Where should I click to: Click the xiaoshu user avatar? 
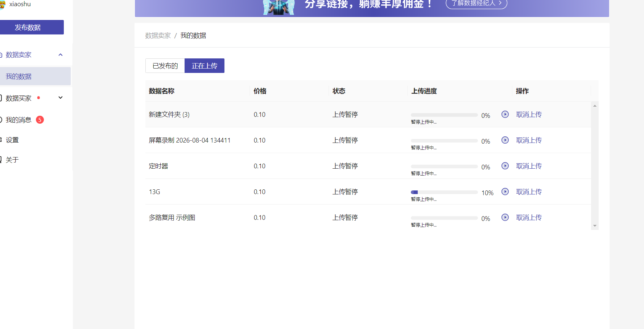(3, 4)
